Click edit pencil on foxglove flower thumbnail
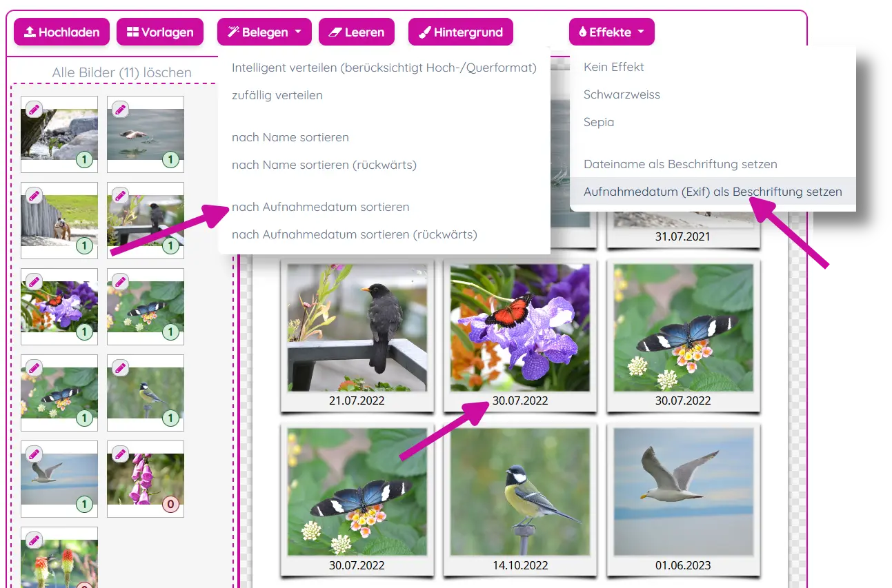 point(120,454)
